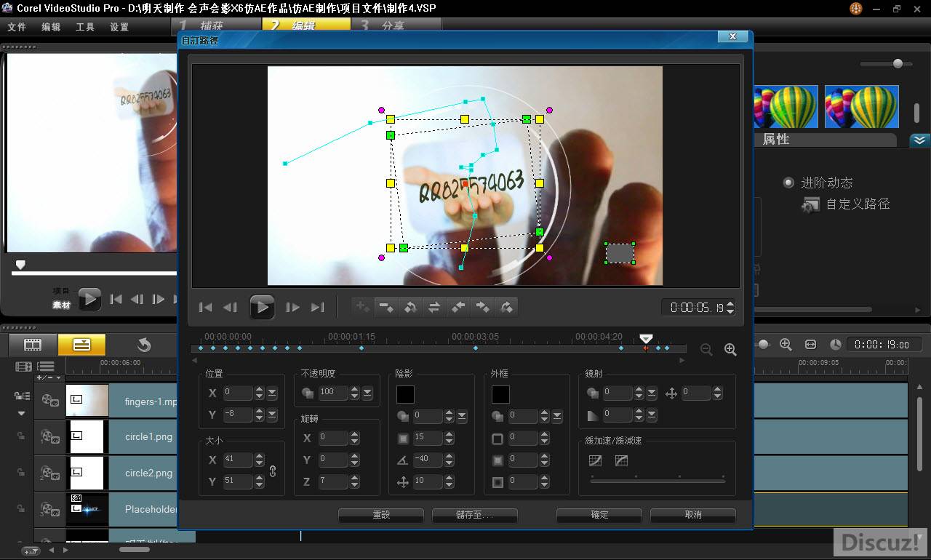Jump to end in path dialog
The width and height of the screenshot is (931, 560).
(x=317, y=308)
